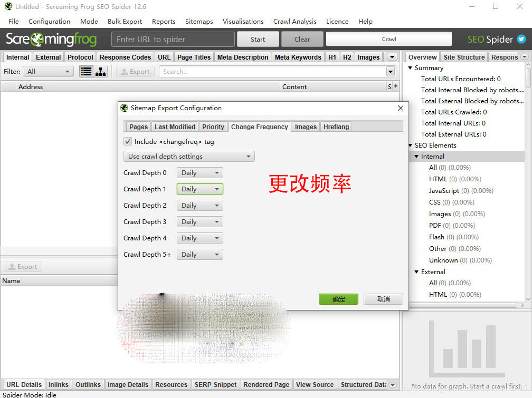Click the green 确定 confirm button

pyautogui.click(x=338, y=299)
